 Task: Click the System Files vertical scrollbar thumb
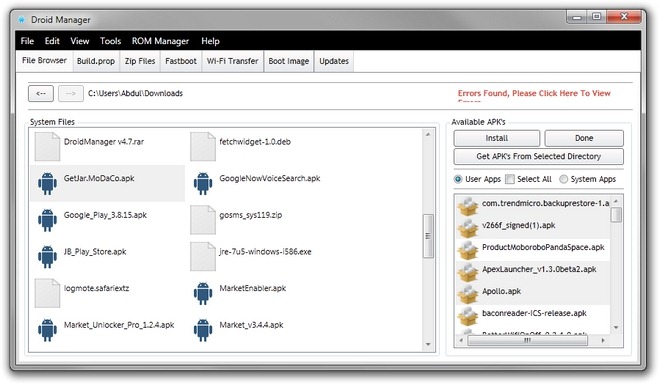pos(428,236)
